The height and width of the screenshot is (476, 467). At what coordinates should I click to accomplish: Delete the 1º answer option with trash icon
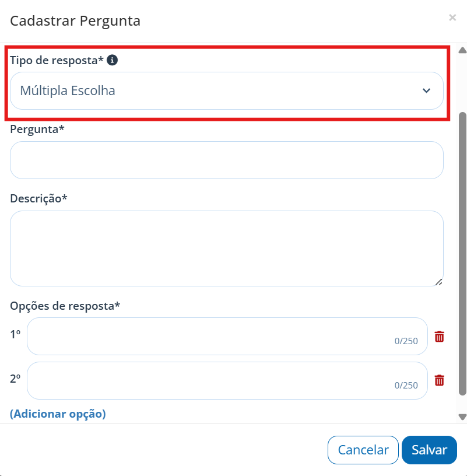coord(440,337)
